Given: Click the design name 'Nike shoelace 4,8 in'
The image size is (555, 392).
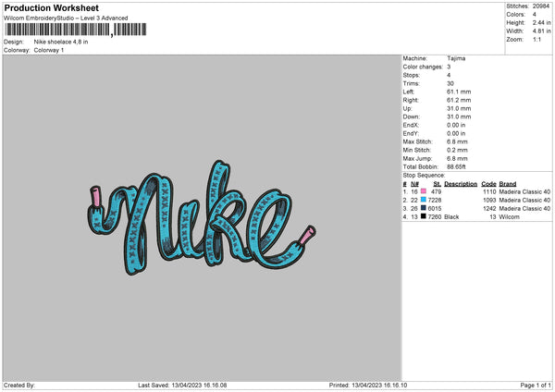Looking at the screenshot, I should [61, 42].
